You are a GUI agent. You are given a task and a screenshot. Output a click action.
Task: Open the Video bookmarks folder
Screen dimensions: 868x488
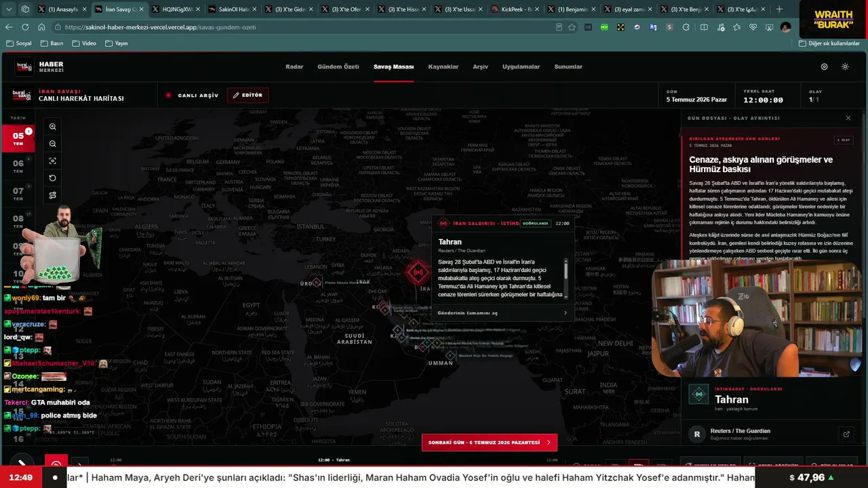pos(84,43)
